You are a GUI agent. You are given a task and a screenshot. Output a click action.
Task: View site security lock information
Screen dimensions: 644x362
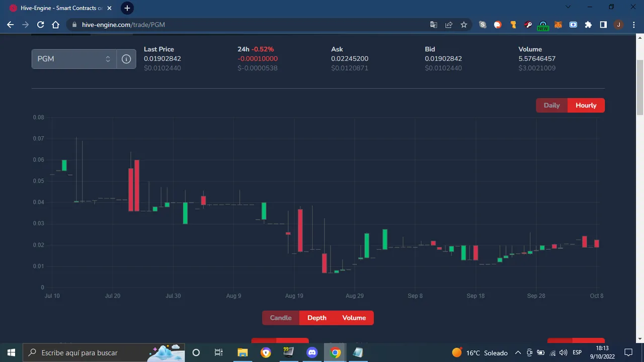pos(74,25)
